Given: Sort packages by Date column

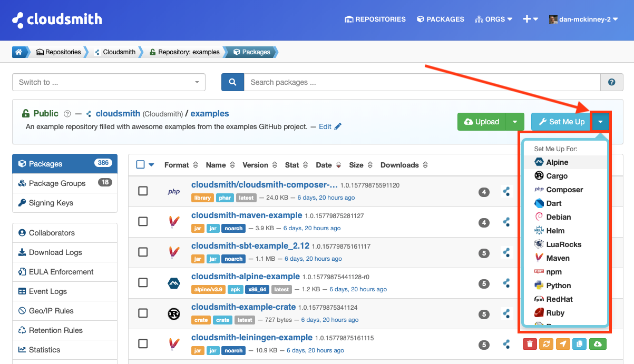Looking at the screenshot, I should [x=328, y=165].
